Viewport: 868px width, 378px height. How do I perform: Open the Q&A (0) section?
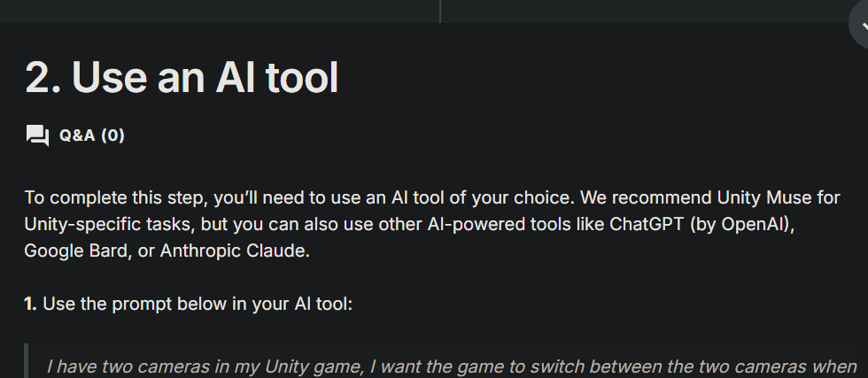tap(91, 135)
